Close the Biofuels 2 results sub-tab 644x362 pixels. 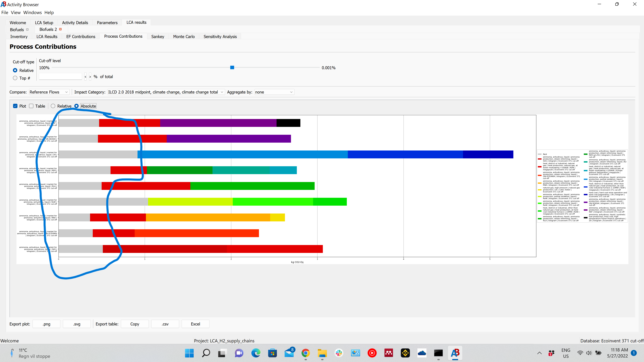pos(60,29)
